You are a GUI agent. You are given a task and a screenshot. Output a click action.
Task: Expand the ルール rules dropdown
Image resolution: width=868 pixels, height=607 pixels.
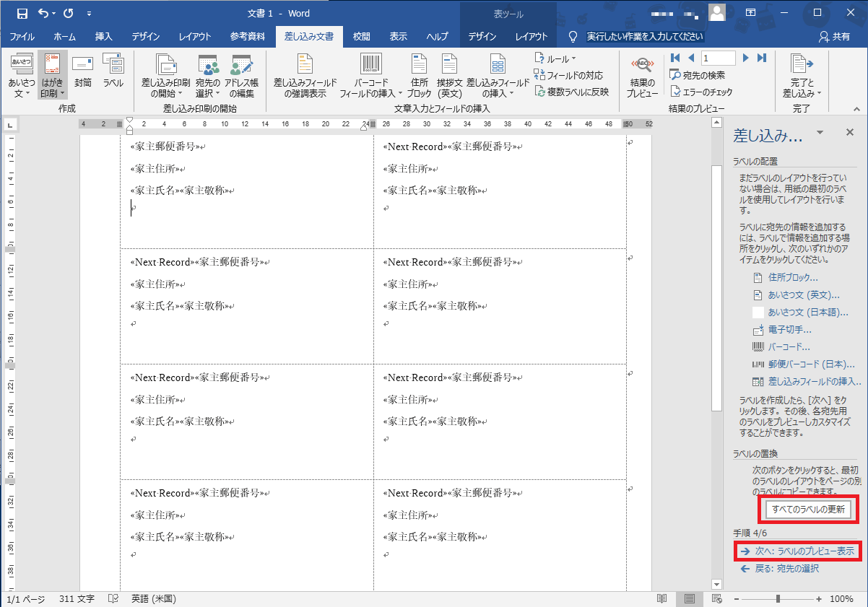(x=555, y=58)
